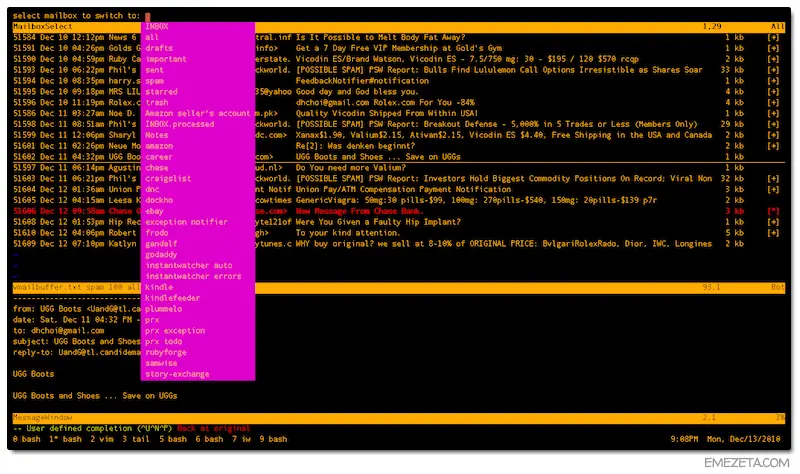Choose the drafts mailbox entry

tap(159, 48)
